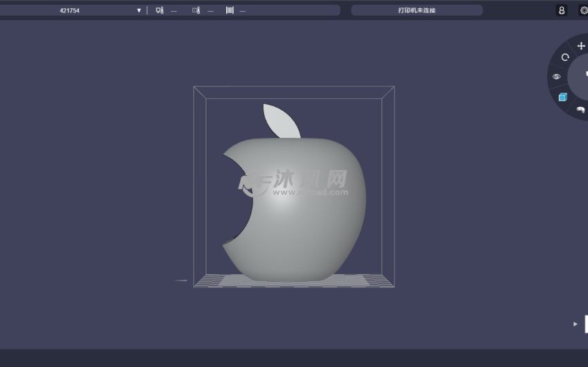The width and height of the screenshot is (588, 367).
Task: Click the blue cube icon in wheel
Action: pyautogui.click(x=562, y=97)
